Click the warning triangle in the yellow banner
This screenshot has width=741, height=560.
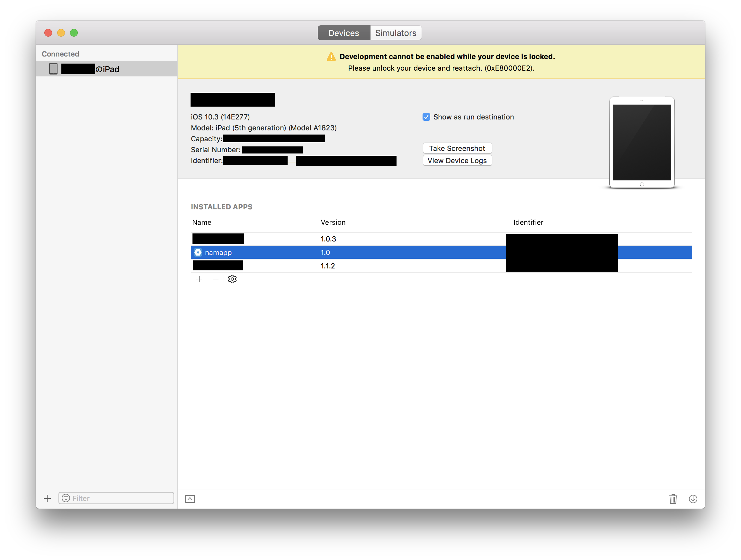coord(331,57)
